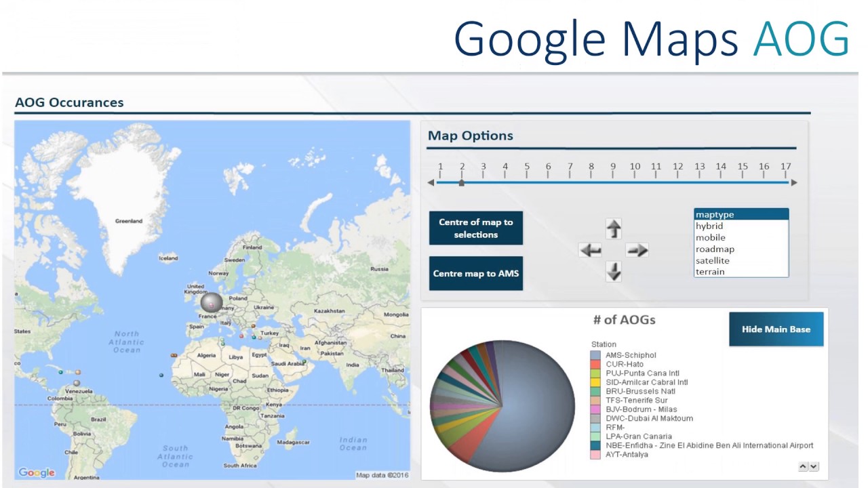
Task: Select hybrid map type
Action: coord(741,226)
